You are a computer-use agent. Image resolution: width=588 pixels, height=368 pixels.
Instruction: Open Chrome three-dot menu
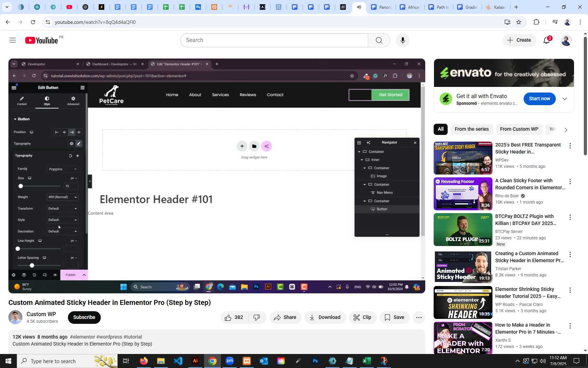(x=580, y=22)
